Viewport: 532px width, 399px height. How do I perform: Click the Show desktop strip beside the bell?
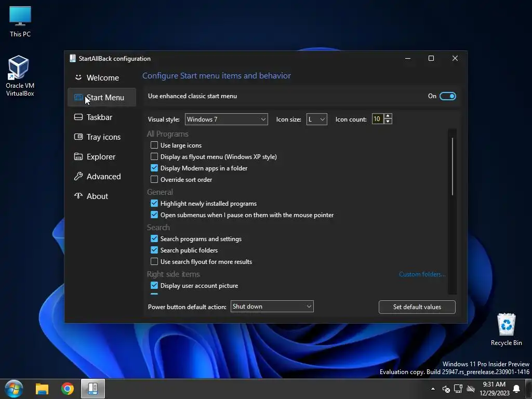coord(528,389)
